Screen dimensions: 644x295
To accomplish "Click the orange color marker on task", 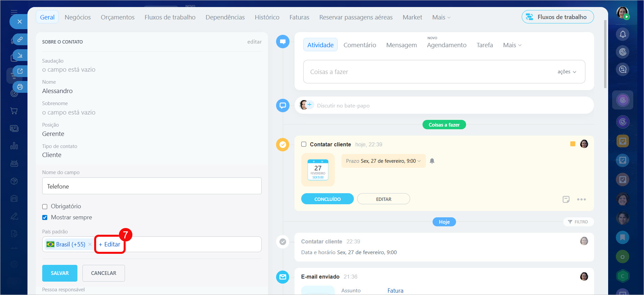I will [x=573, y=144].
